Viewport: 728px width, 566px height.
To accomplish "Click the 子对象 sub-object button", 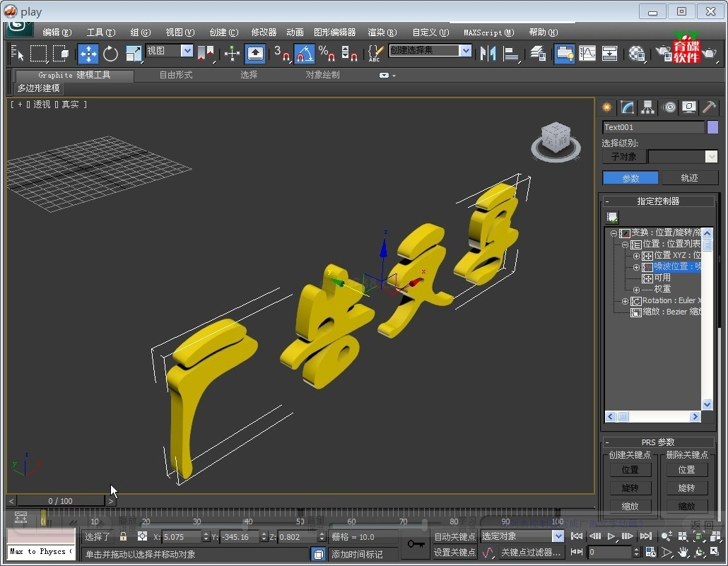I will coord(624,157).
